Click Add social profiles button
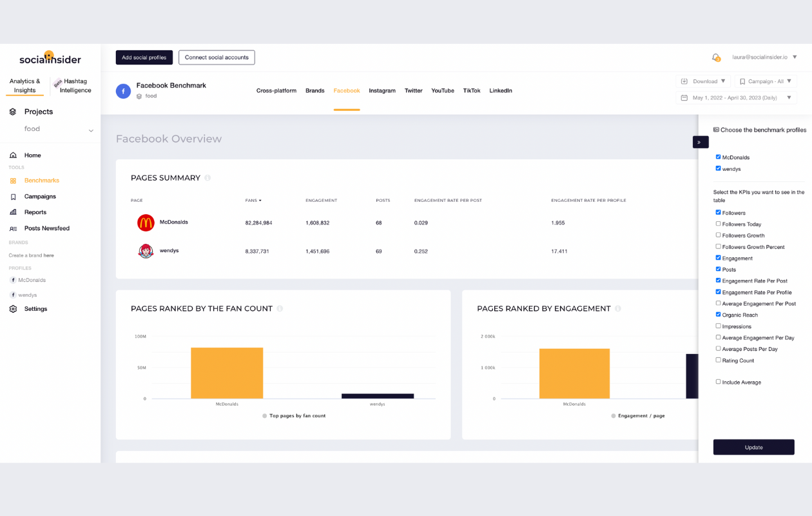 (144, 57)
